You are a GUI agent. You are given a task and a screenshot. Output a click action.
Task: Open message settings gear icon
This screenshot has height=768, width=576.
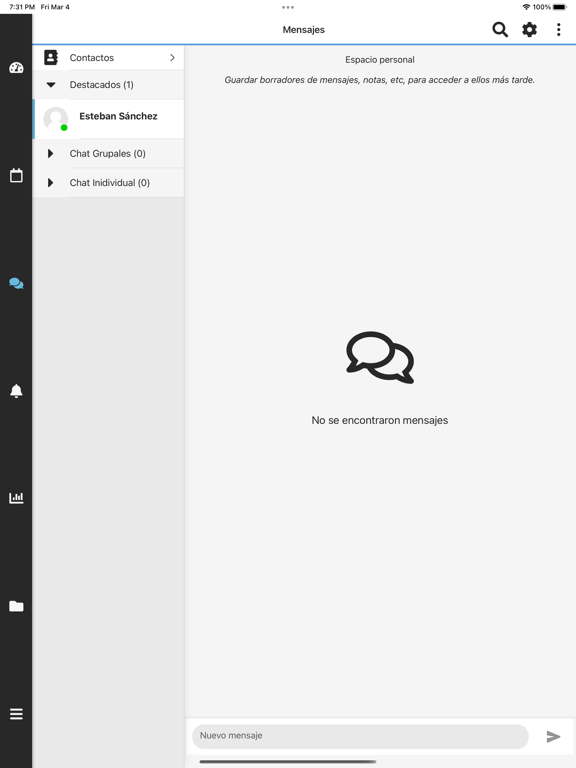(x=529, y=29)
